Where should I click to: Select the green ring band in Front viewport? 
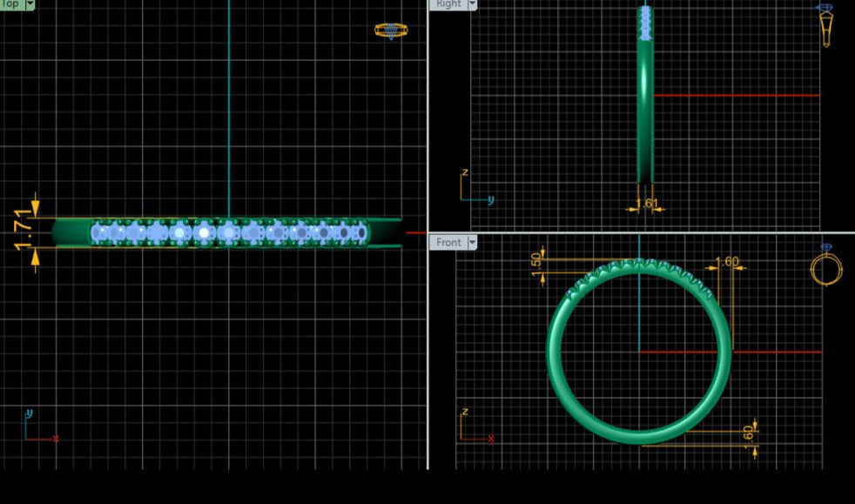coord(554,348)
